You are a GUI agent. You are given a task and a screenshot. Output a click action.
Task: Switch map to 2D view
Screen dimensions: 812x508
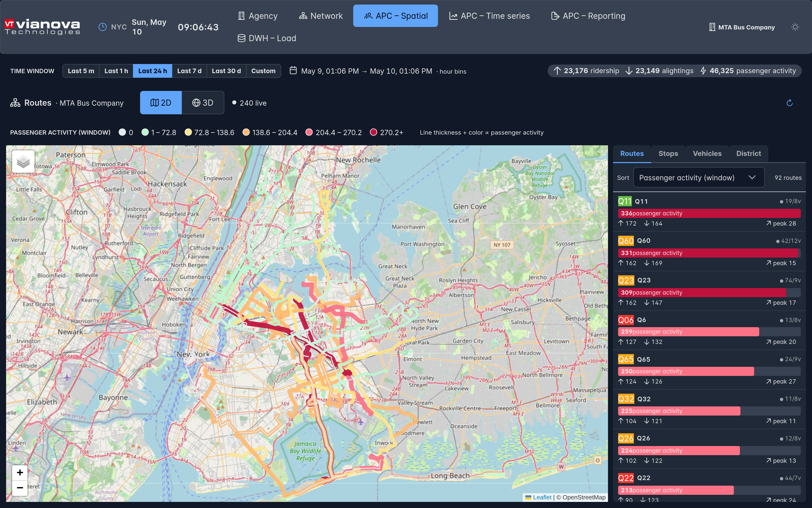coord(161,103)
